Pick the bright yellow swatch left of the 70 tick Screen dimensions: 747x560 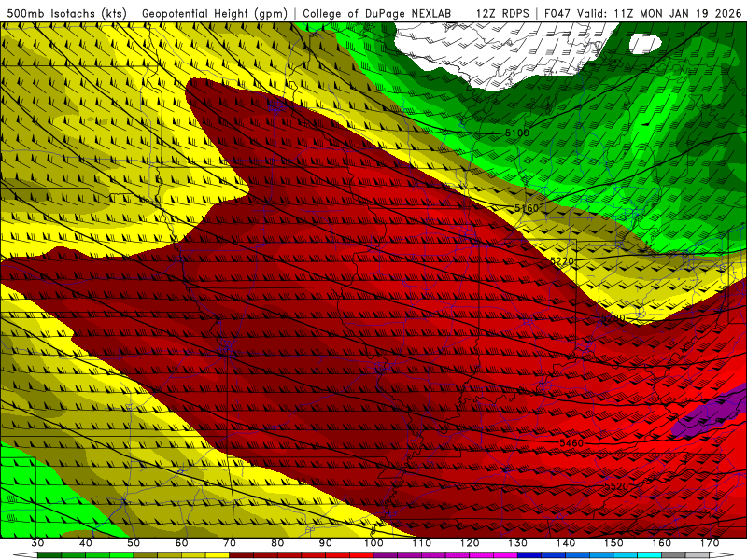(218, 555)
